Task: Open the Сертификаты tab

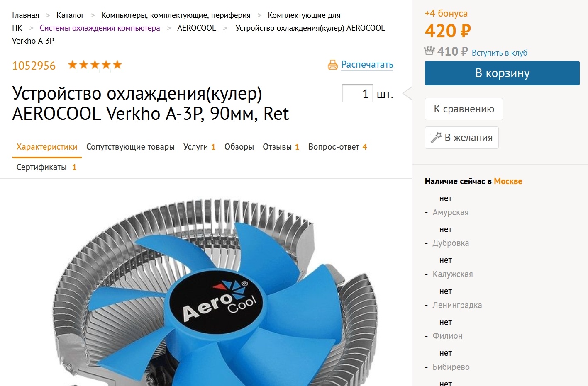Action: coord(46,168)
